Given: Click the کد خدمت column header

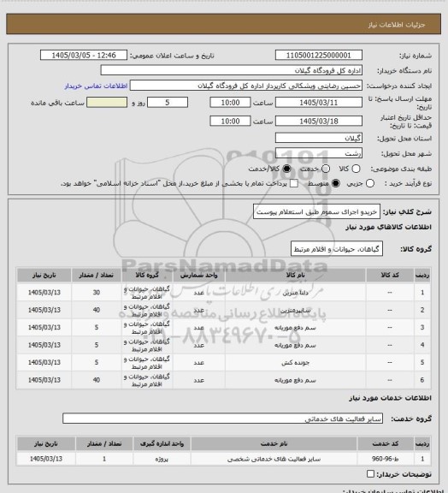Looking at the screenshot, I should pos(386,443).
